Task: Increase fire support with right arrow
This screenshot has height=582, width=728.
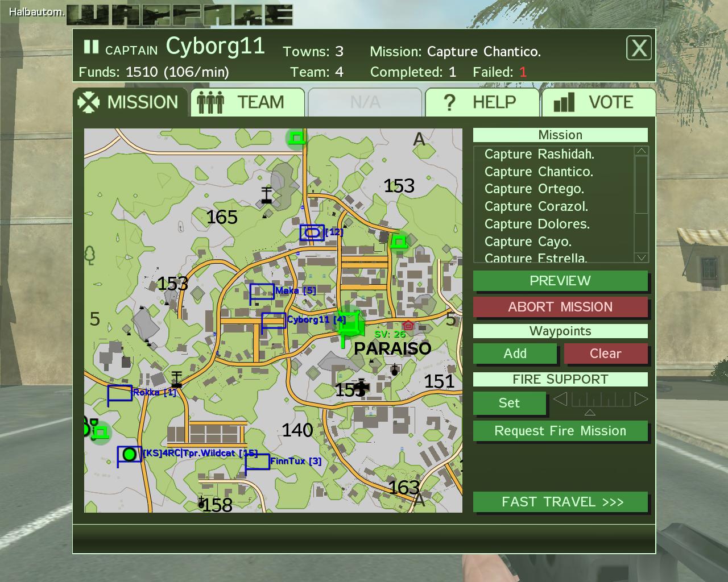Action: [x=641, y=399]
